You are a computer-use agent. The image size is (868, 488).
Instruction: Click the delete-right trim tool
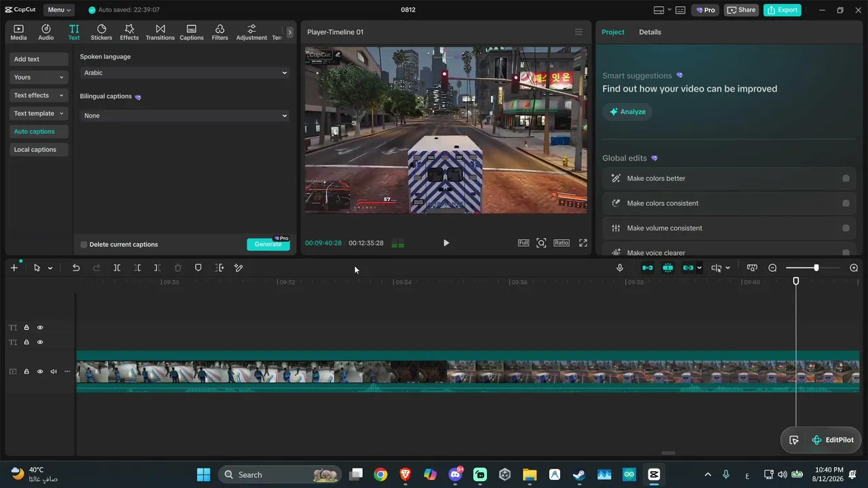157,268
